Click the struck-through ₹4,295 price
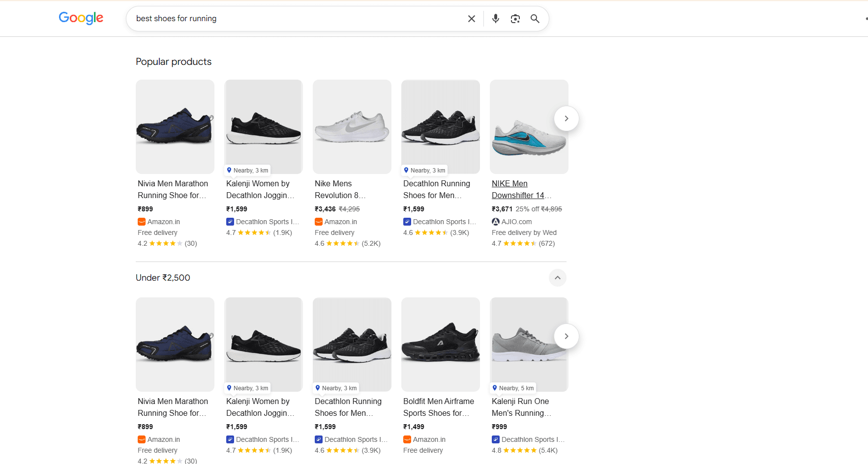Screen dimensions: 868x464 pyautogui.click(x=349, y=209)
